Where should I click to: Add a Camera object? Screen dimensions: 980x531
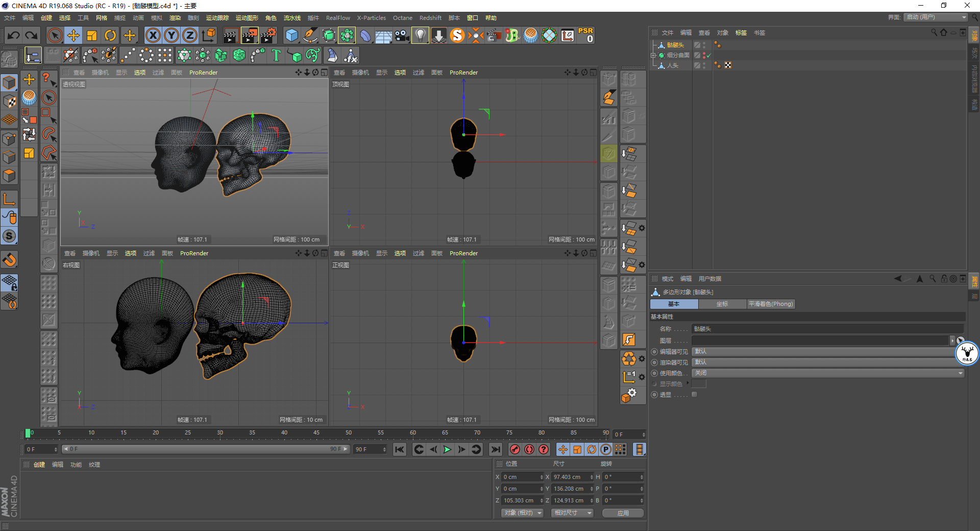point(402,35)
